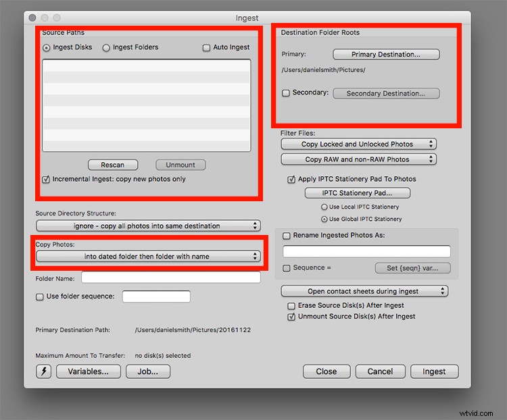The width and height of the screenshot is (507, 420).
Task: Click the Close button
Action: pyautogui.click(x=327, y=371)
